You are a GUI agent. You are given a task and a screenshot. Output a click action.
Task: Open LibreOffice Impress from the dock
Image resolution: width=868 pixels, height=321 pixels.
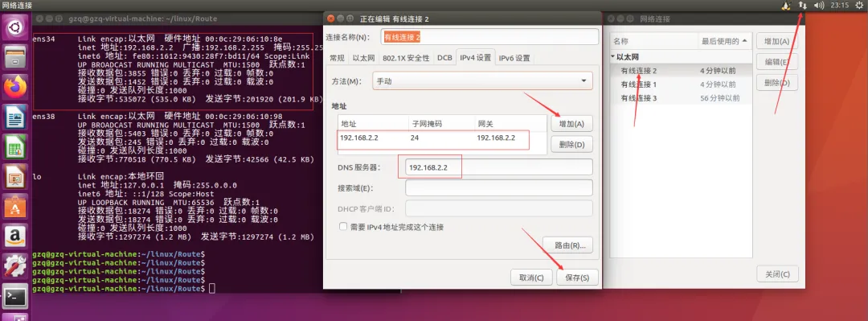click(x=15, y=177)
